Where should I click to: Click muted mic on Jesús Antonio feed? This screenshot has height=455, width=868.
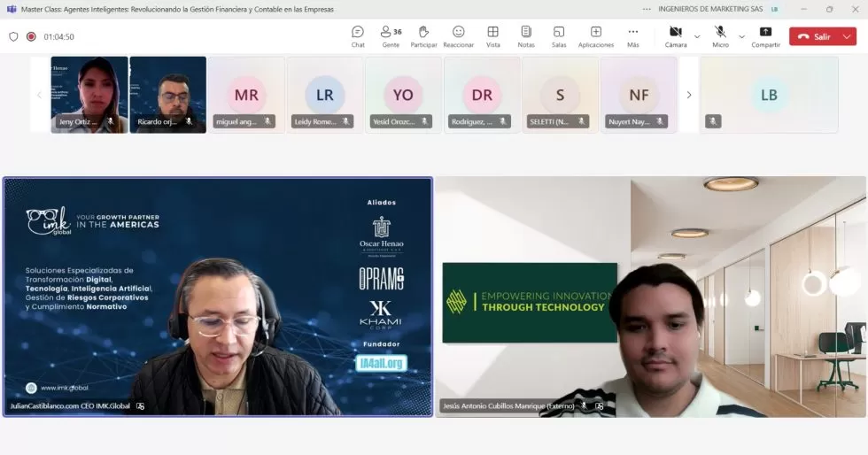pos(584,405)
